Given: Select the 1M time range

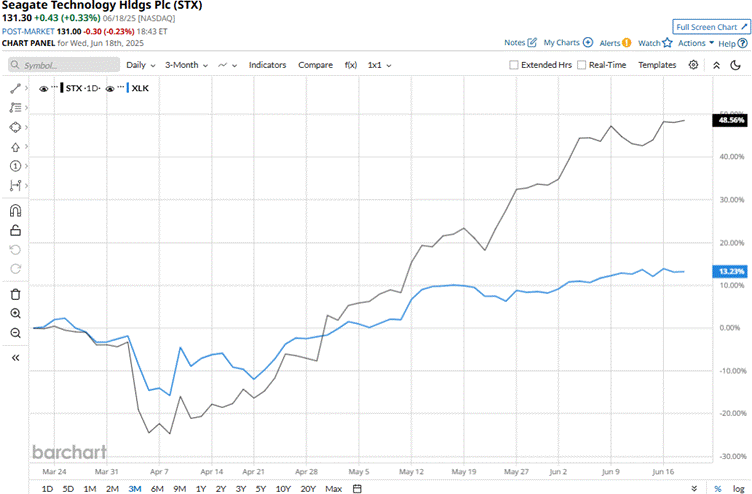Looking at the screenshot, I should coord(90,489).
